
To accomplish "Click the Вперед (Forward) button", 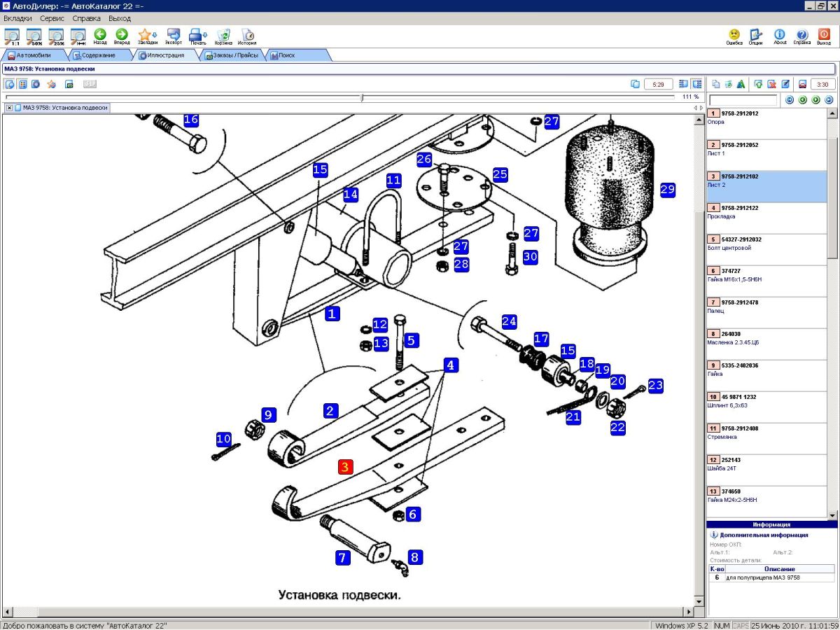I will [x=122, y=36].
